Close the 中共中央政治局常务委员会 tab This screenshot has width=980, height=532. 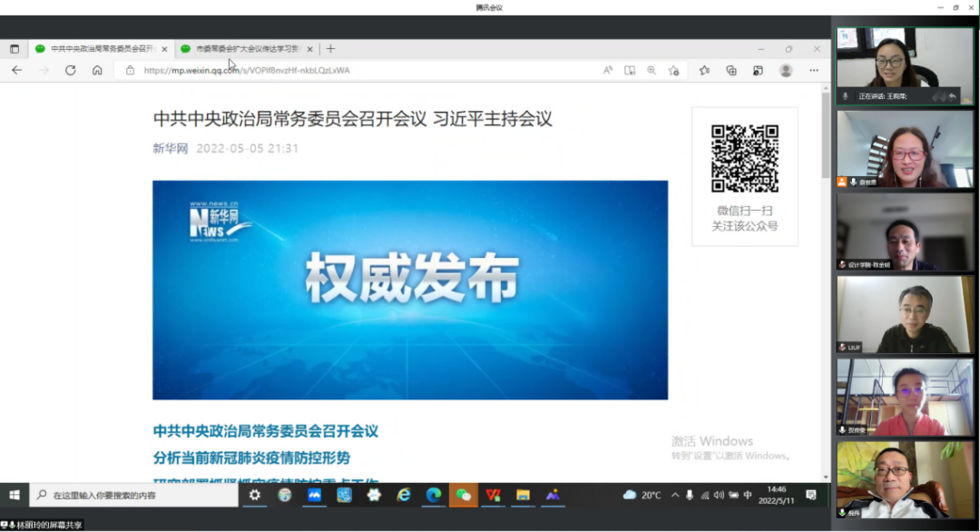(164, 49)
